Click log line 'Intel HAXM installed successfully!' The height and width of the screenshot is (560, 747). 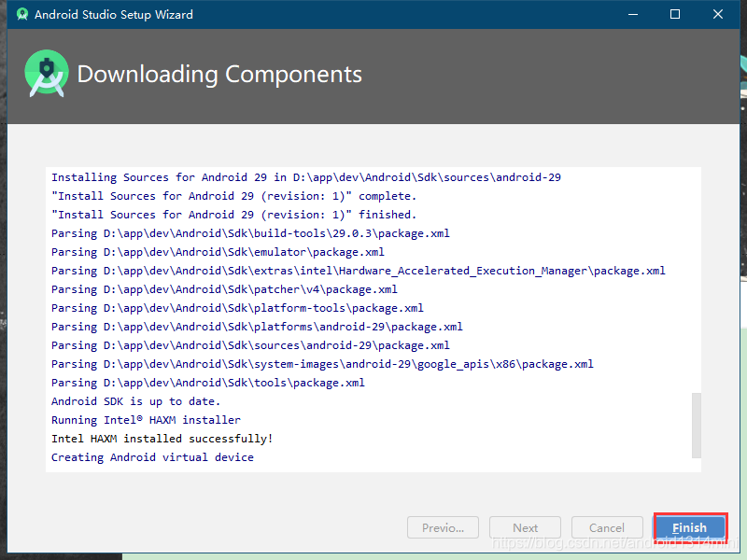coord(162,439)
